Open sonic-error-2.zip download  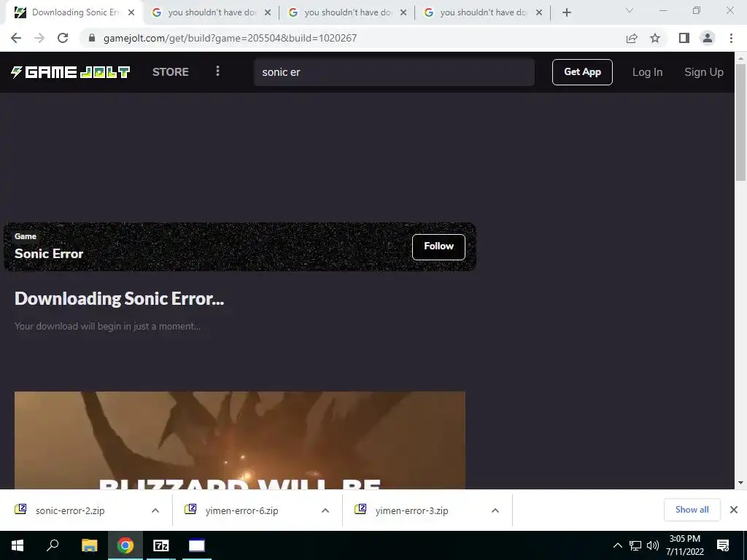click(69, 510)
